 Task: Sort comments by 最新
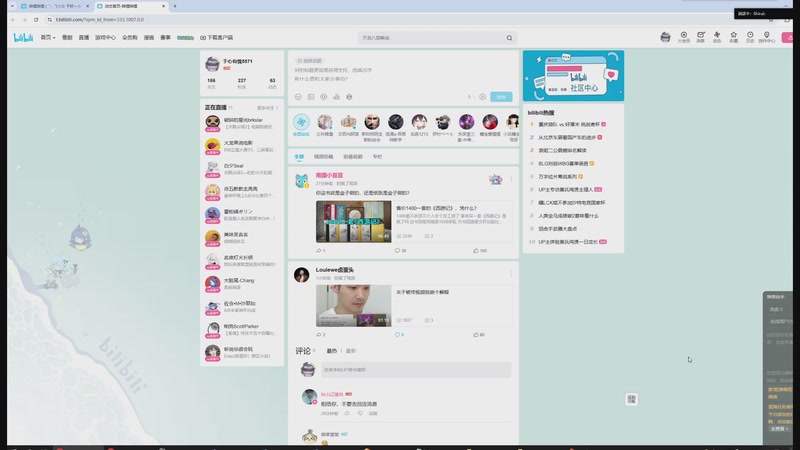[351, 351]
